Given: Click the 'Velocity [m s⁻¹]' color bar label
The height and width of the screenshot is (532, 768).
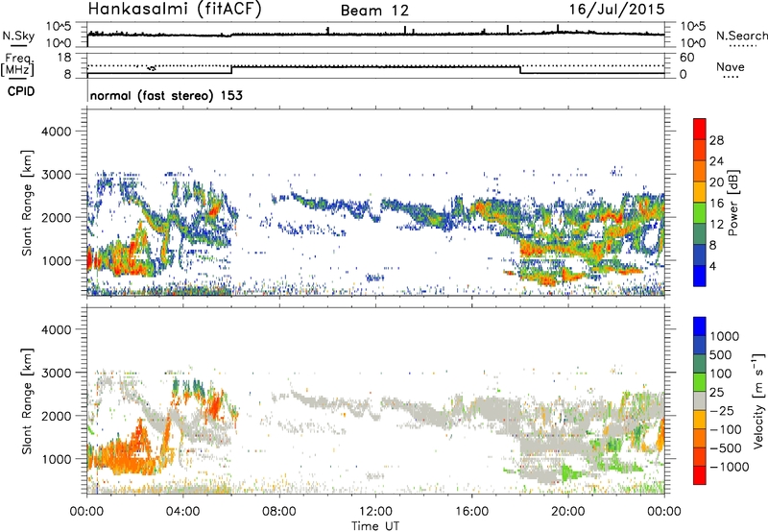Looking at the screenshot, I should click(758, 400).
